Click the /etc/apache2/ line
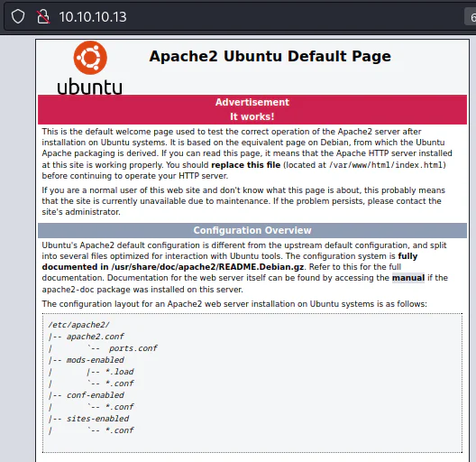Image resolution: width=476 pixels, height=462 pixels. click(x=78, y=325)
